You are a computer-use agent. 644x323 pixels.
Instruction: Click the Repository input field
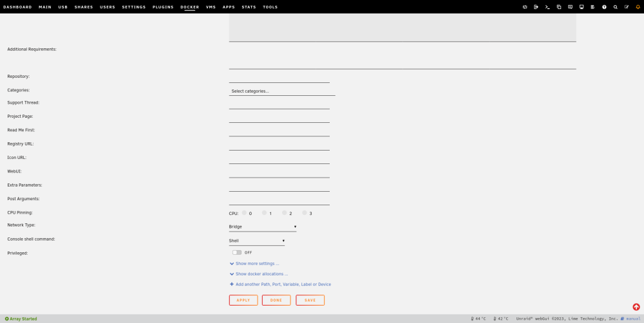coord(279,78)
